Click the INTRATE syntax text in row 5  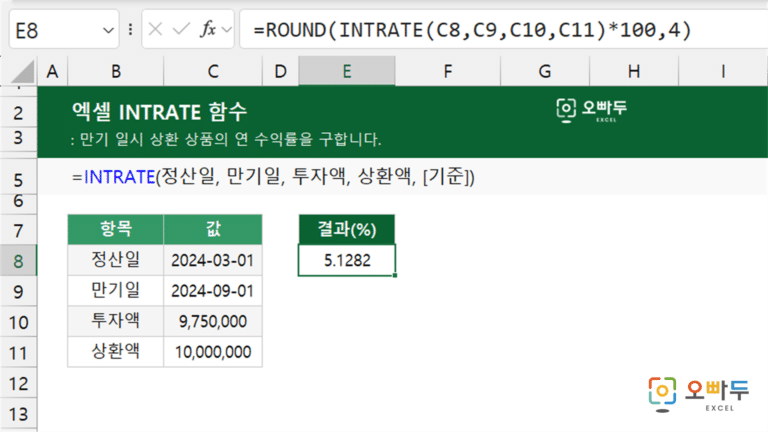(x=273, y=176)
